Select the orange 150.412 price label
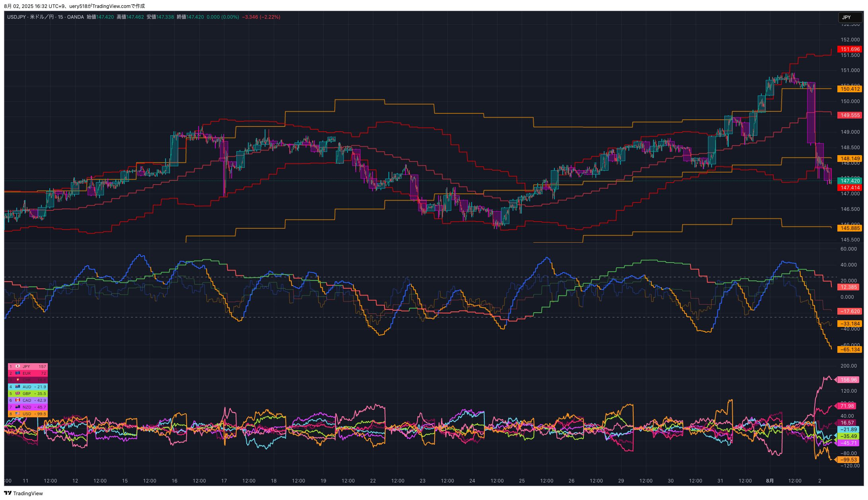Screen dimensions: 868x500 (x=850, y=89)
